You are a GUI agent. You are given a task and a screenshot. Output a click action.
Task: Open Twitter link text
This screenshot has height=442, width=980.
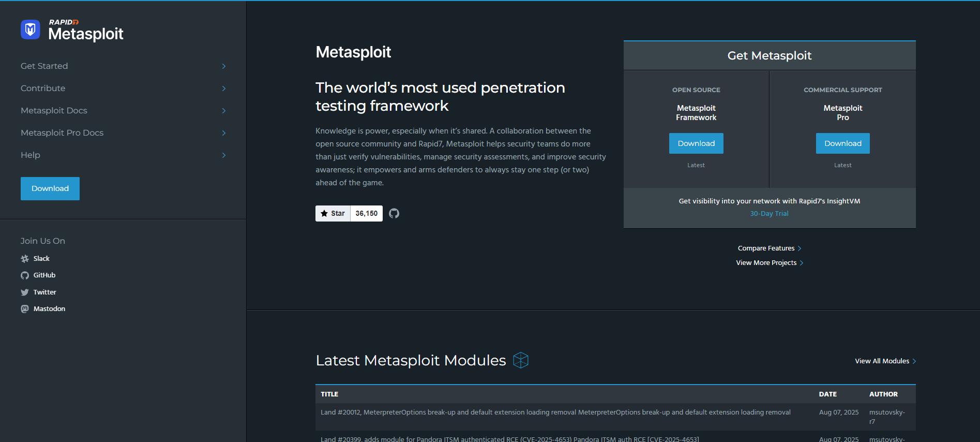pos(45,292)
